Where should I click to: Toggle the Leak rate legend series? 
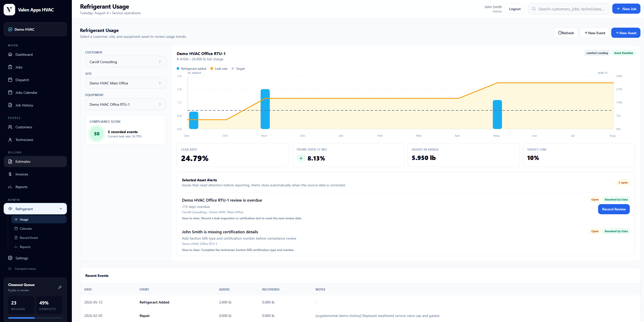tap(219, 68)
